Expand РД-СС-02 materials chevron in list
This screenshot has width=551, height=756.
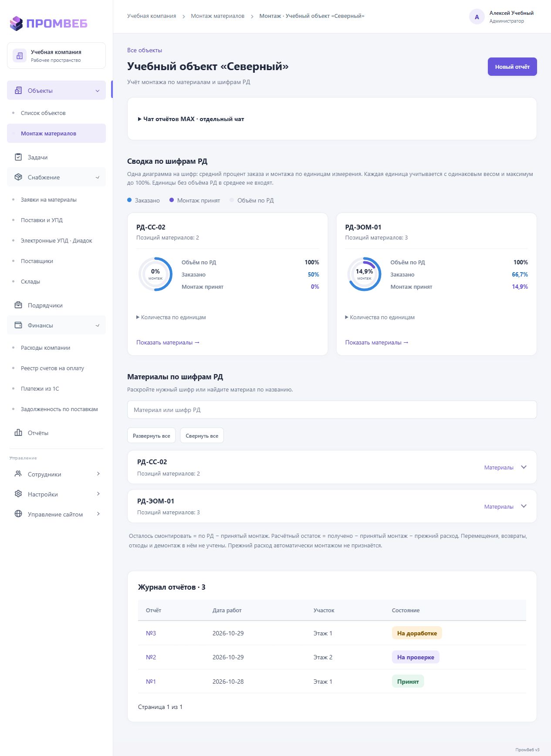point(524,467)
